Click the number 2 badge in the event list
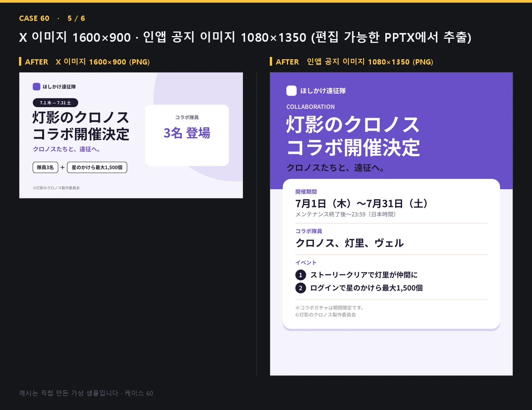The image size is (532, 410). point(301,288)
